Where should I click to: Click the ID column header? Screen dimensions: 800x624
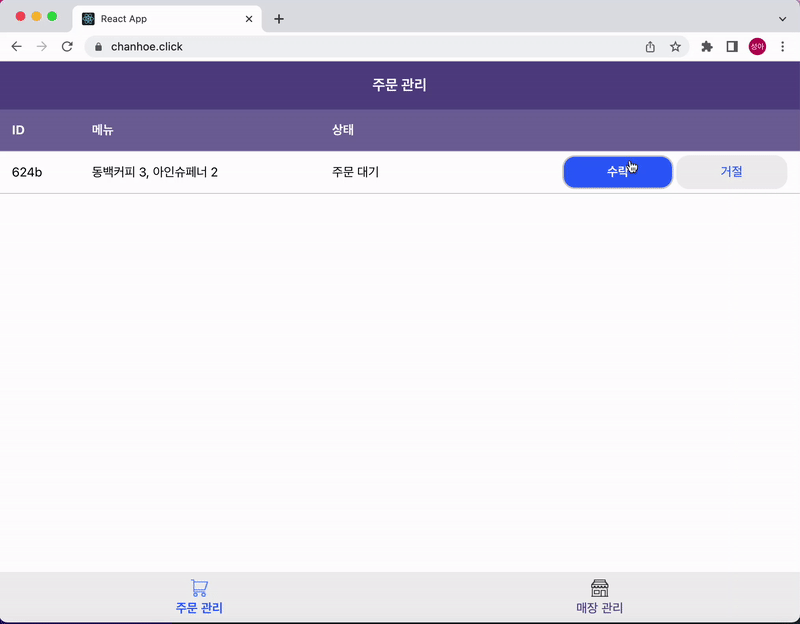click(18, 130)
